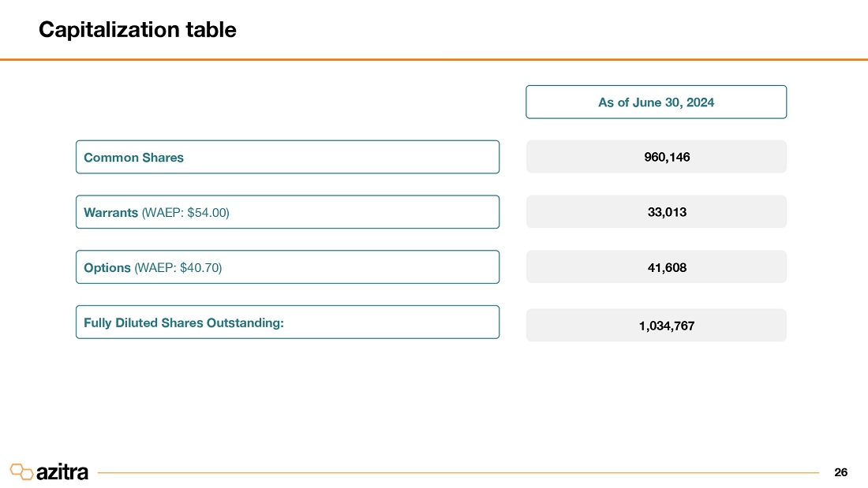Click the bold Warrants label
The width and height of the screenshot is (868, 488).
pos(110,213)
